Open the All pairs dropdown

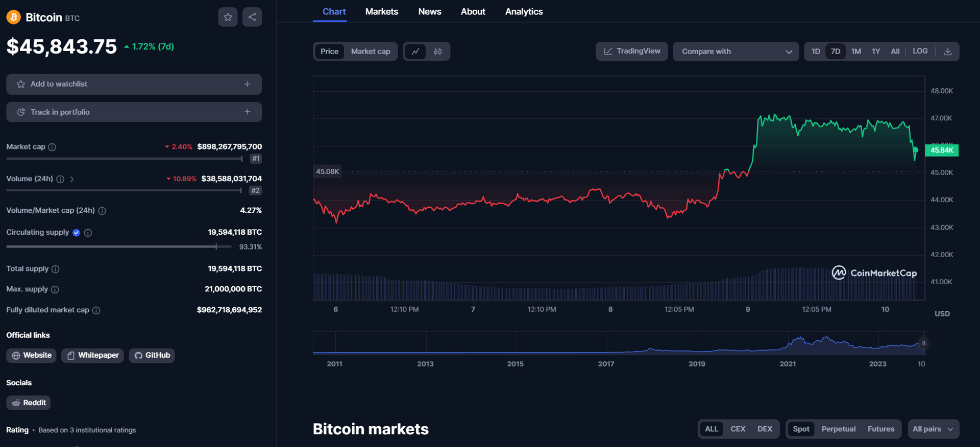pos(933,429)
